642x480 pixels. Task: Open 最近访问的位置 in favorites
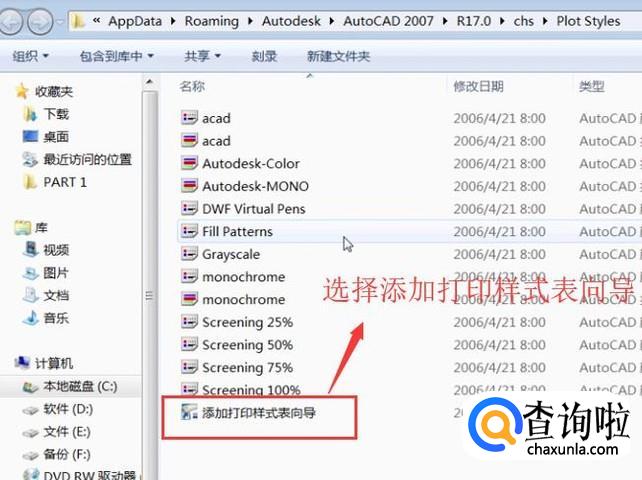tap(86, 159)
